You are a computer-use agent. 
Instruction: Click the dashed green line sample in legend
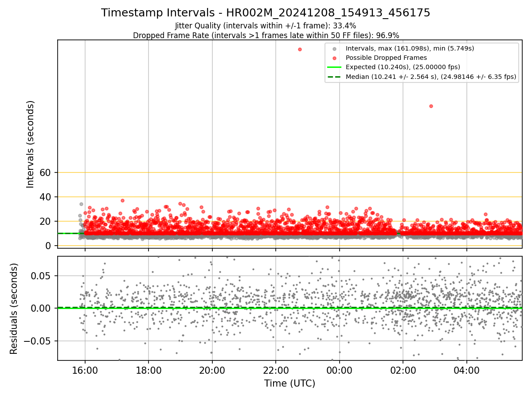[x=334, y=77]
